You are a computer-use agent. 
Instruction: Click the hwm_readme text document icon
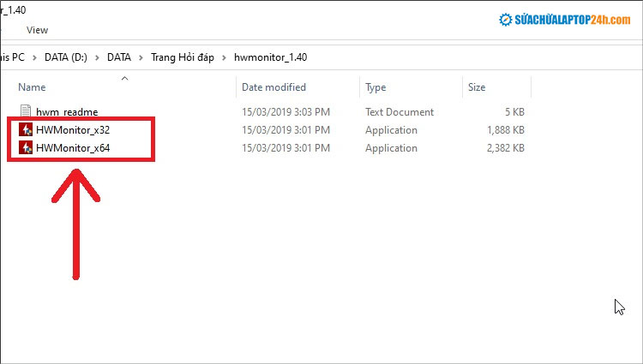(x=26, y=112)
